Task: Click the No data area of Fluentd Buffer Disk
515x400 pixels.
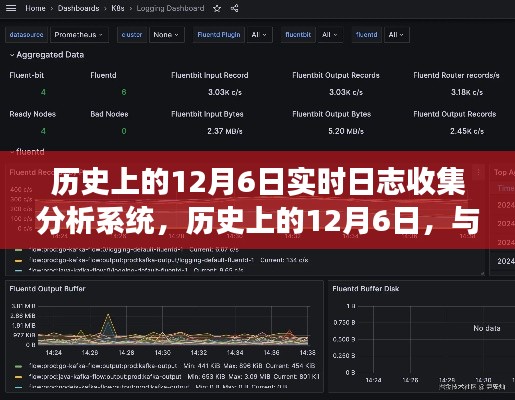Action: point(487,328)
